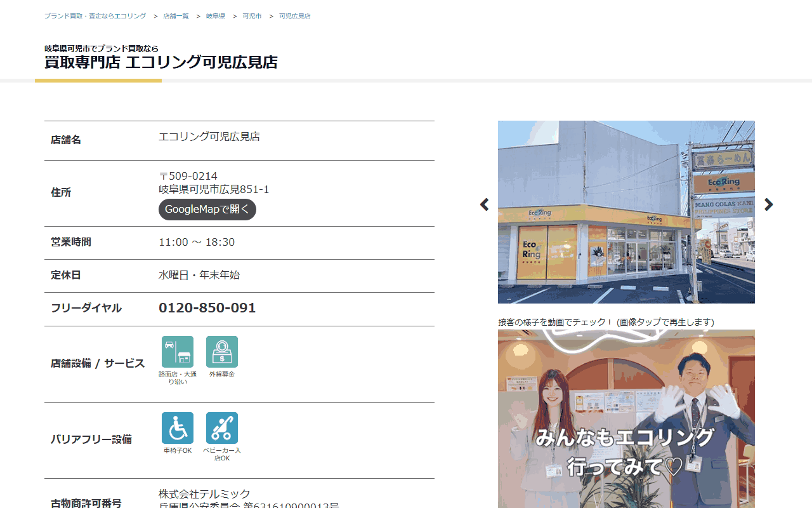
Task: Click the business hours 11:00 ～ 18:30
Action: [197, 242]
